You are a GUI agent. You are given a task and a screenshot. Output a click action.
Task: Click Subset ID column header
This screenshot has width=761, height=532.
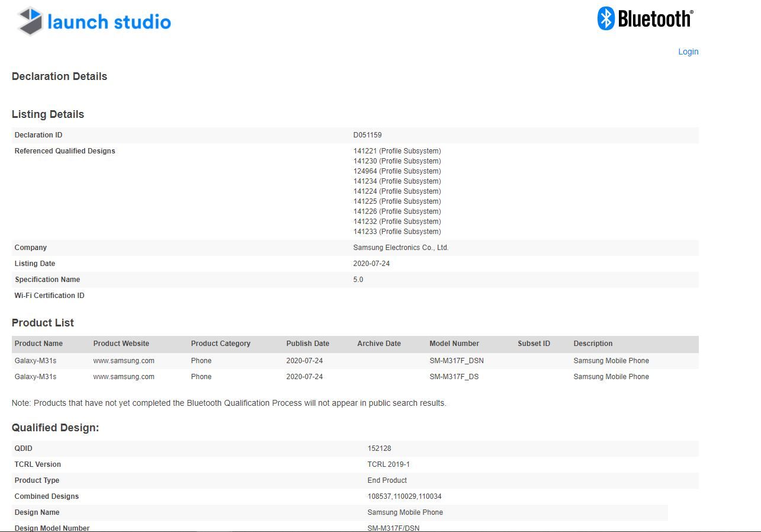[x=534, y=344]
